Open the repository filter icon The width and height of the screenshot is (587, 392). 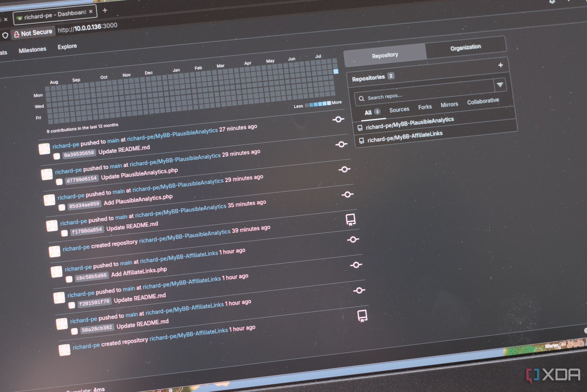point(500,85)
